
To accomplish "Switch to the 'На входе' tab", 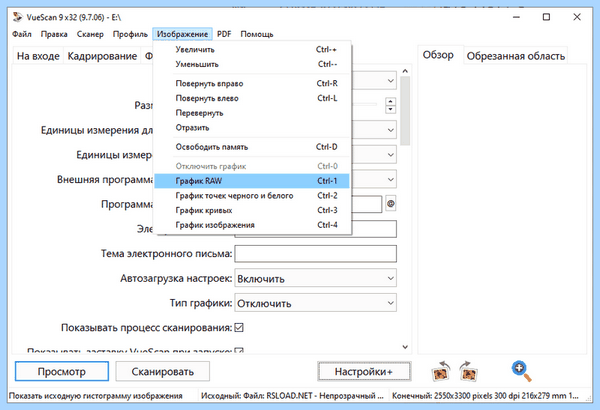I will [x=38, y=56].
